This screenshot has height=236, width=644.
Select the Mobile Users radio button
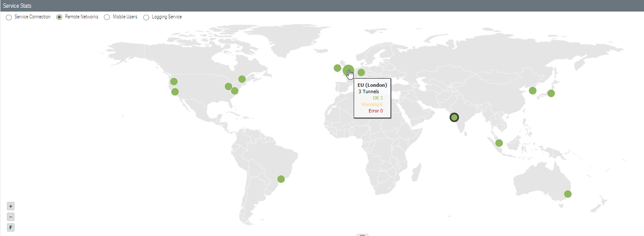(x=107, y=18)
